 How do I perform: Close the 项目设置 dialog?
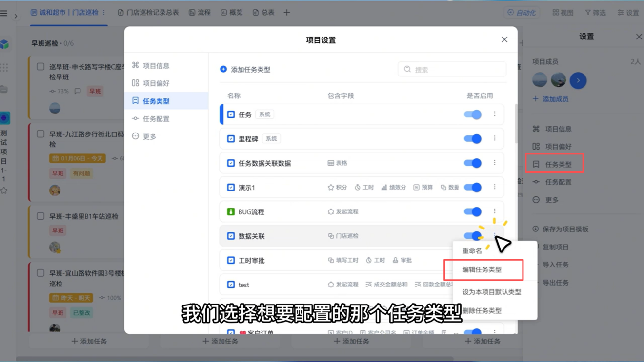(x=504, y=39)
